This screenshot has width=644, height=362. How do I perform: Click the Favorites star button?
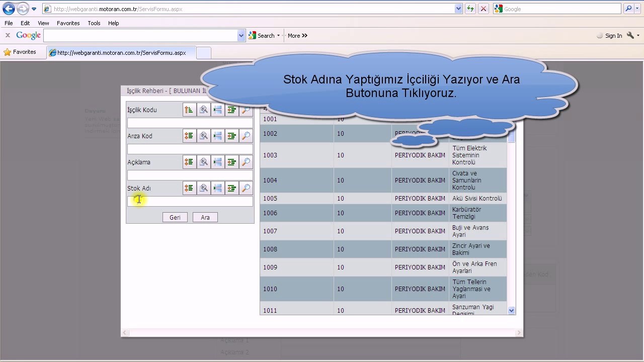(20, 52)
